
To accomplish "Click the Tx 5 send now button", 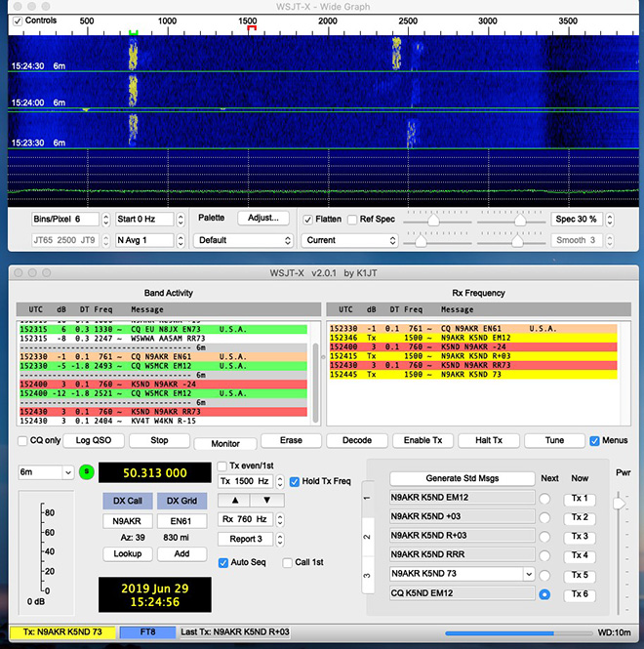I will pyautogui.click(x=580, y=576).
